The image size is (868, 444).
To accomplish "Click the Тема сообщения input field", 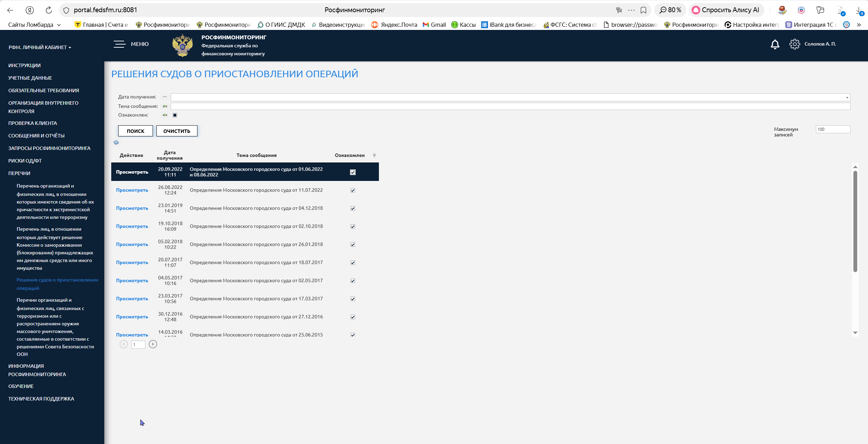I will coord(510,106).
